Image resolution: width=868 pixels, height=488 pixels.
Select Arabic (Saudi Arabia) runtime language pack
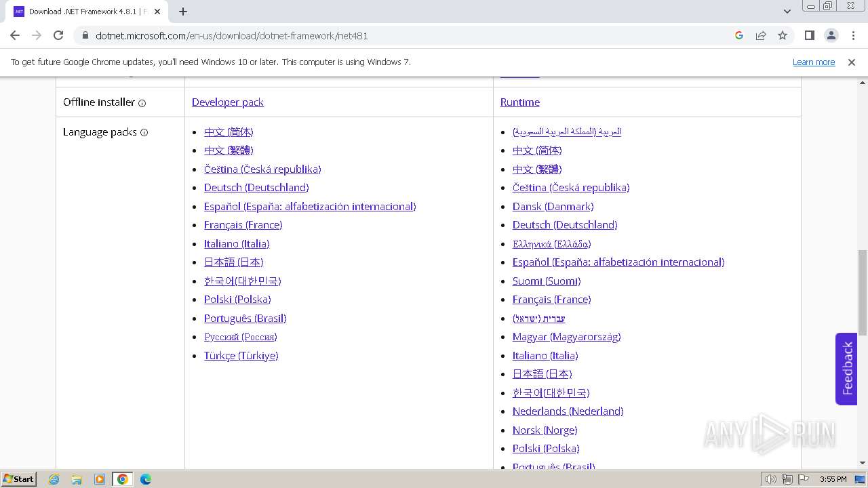point(567,131)
